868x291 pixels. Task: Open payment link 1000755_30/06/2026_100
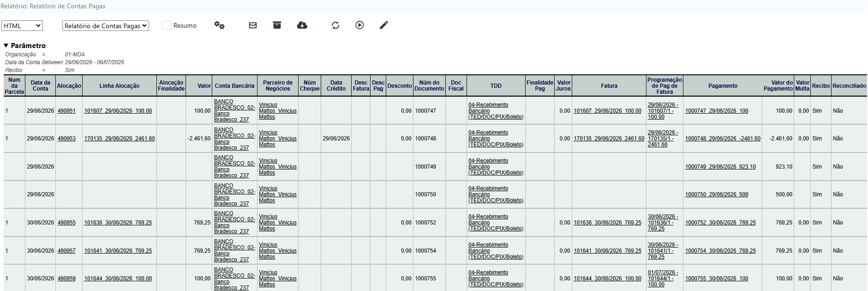coord(717,279)
